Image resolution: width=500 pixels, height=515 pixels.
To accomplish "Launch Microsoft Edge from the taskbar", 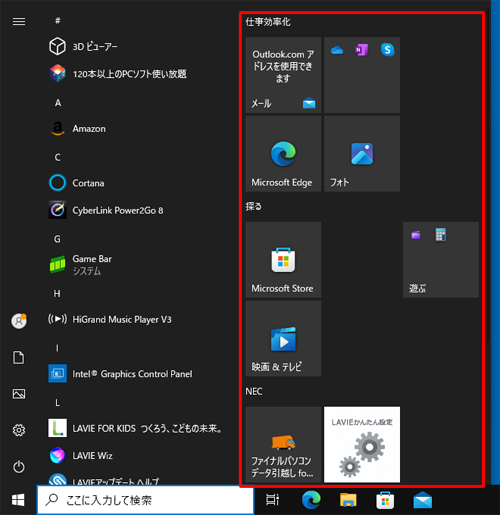I will pos(311,500).
